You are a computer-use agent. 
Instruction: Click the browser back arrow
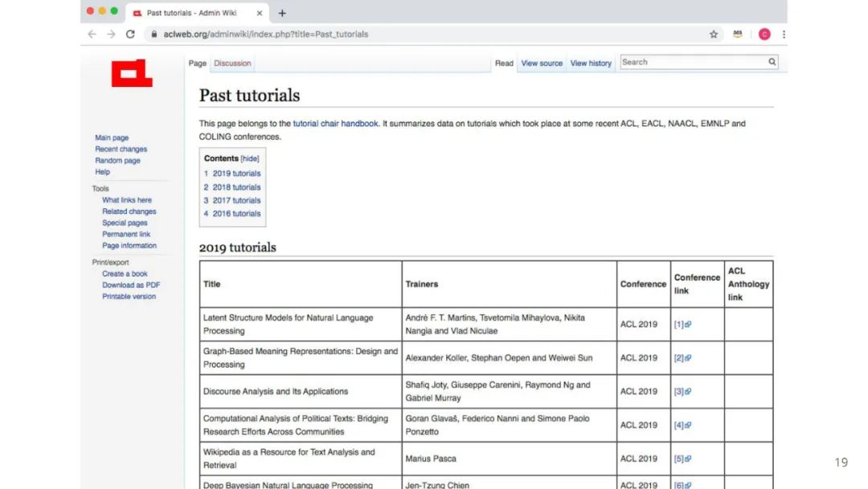92,35
